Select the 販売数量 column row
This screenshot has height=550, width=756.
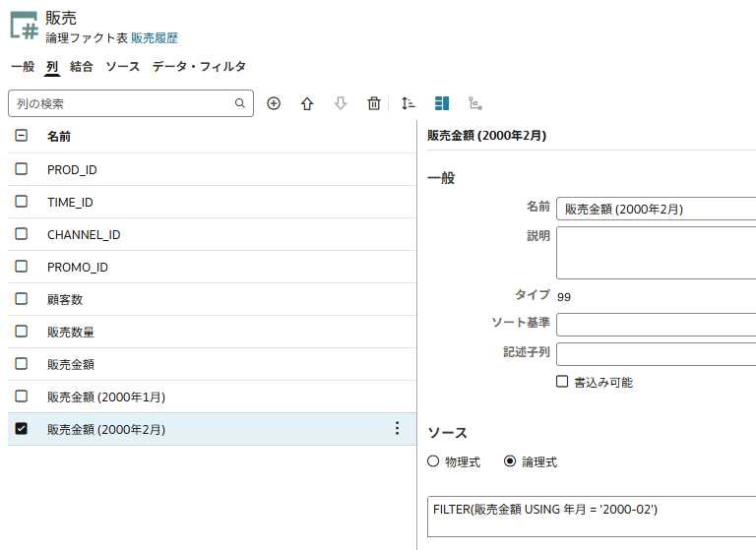[x=213, y=332]
